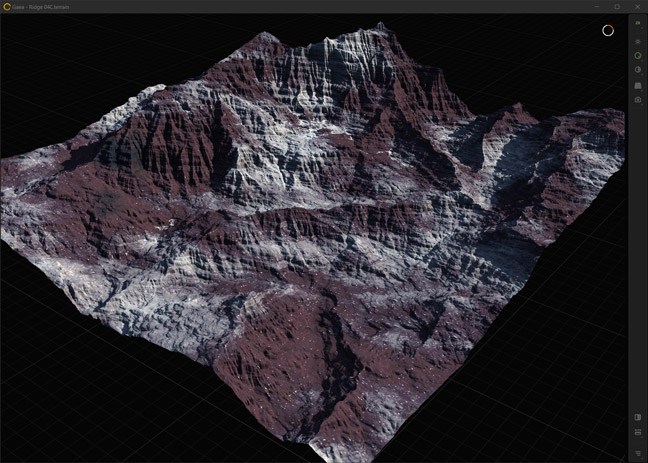Toggle the topmost view mode sidebar icon

638,22
